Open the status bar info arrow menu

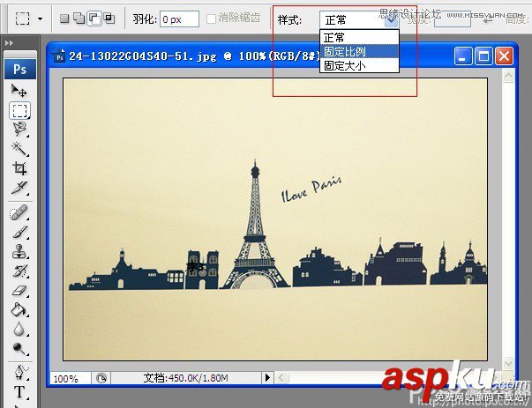tap(267, 377)
